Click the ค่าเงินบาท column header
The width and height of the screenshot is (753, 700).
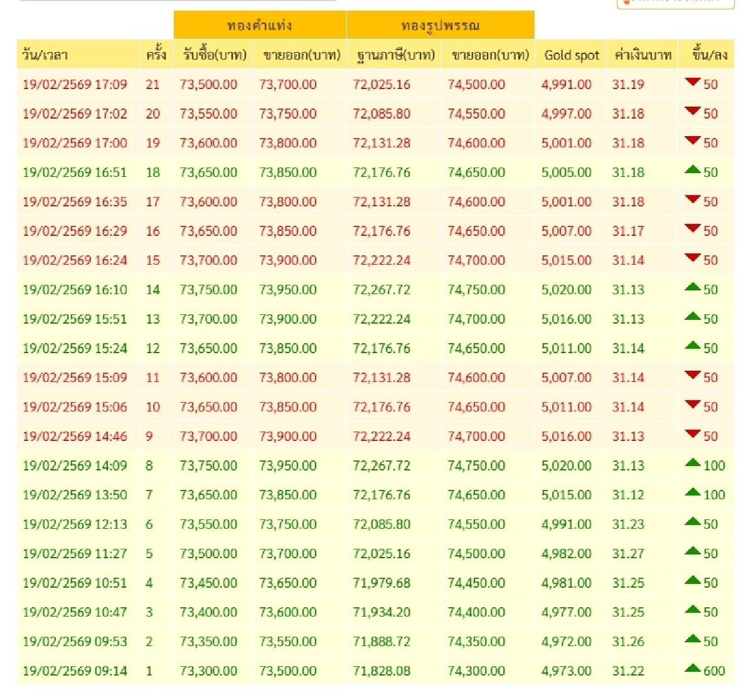coord(643,55)
